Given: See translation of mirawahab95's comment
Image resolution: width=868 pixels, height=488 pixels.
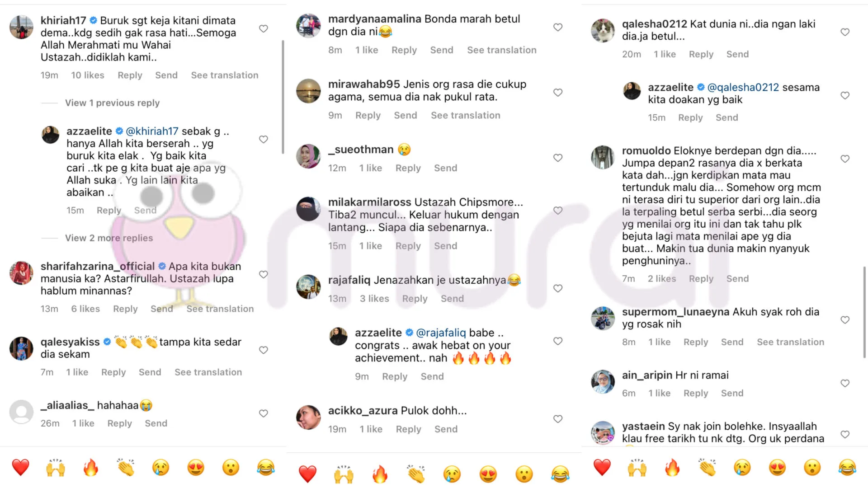Looking at the screenshot, I should point(466,116).
